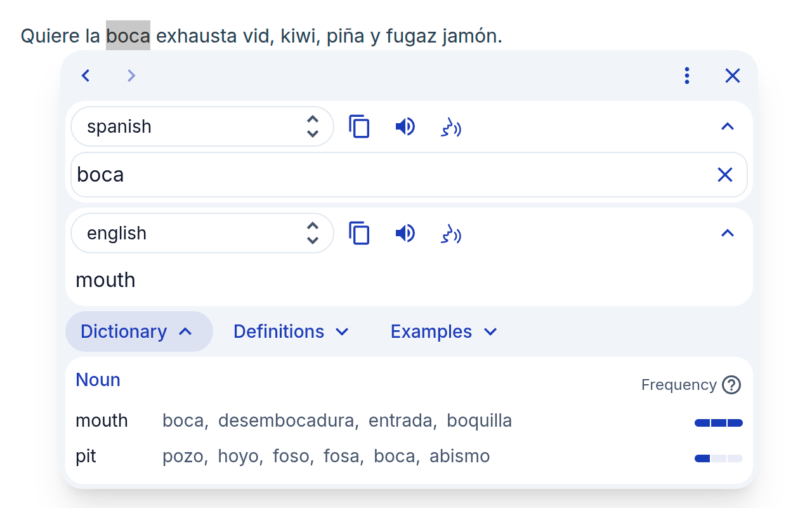Click voice icon in English row
Viewport: 812px width, 508px height.
(x=450, y=234)
